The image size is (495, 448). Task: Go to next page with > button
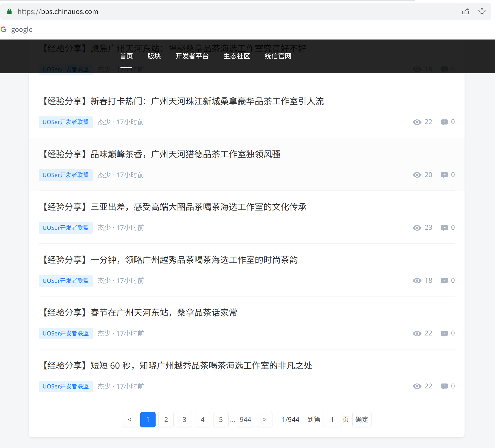click(x=265, y=420)
